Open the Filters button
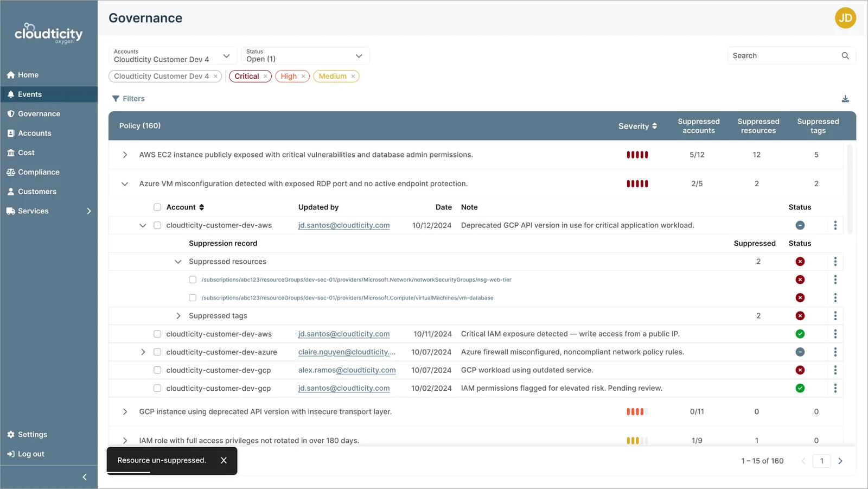 [129, 99]
